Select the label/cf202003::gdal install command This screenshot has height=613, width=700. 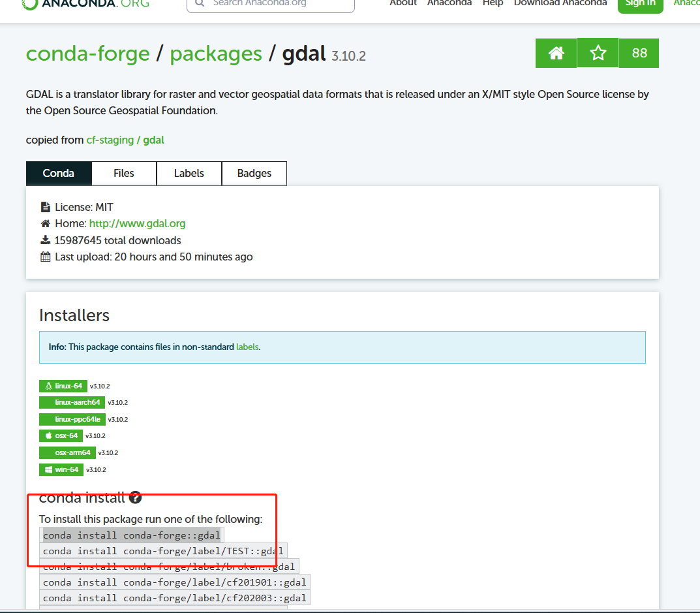click(x=175, y=598)
